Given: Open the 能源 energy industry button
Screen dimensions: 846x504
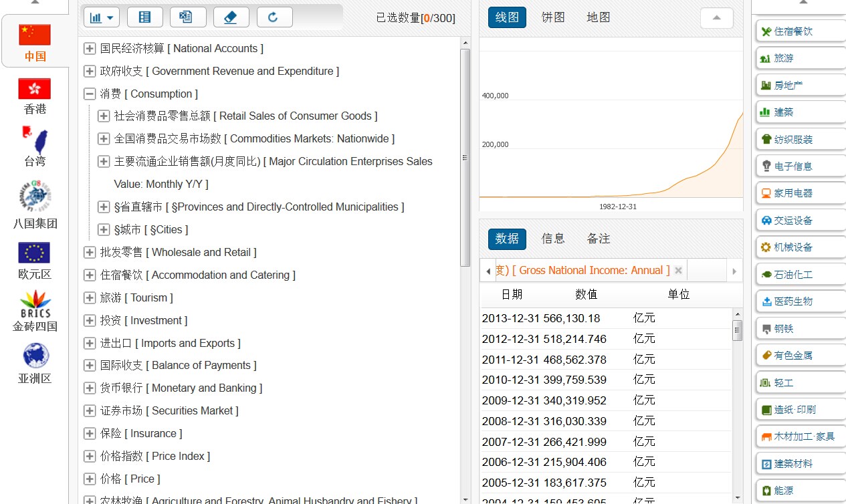Looking at the screenshot, I should point(801,491).
